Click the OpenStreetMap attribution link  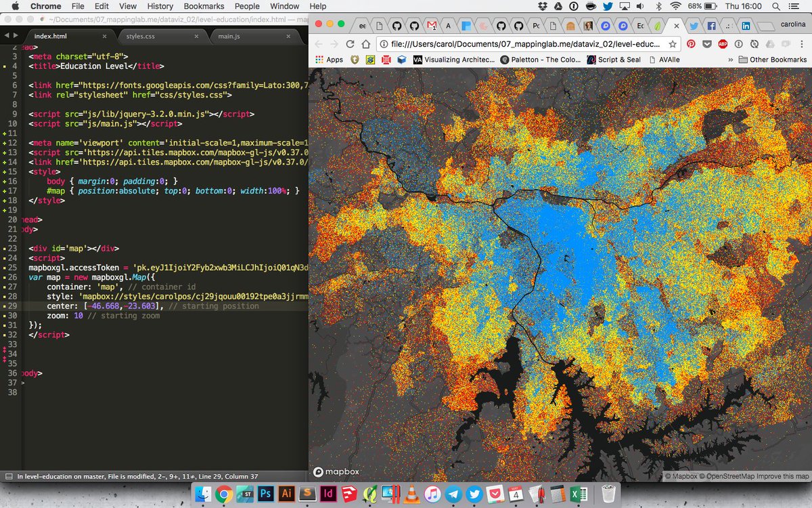(x=727, y=477)
